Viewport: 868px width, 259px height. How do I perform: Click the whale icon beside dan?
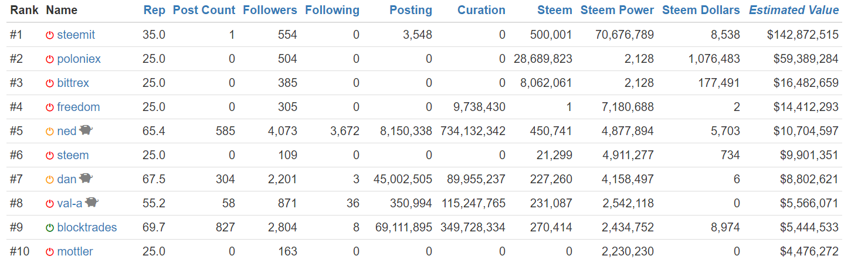click(x=86, y=179)
